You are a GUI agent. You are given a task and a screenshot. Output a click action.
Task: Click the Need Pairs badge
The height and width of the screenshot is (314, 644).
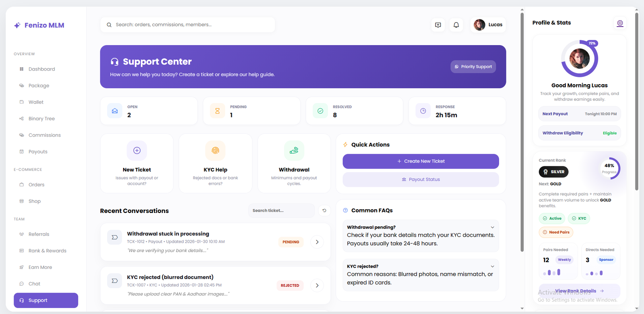tap(556, 232)
